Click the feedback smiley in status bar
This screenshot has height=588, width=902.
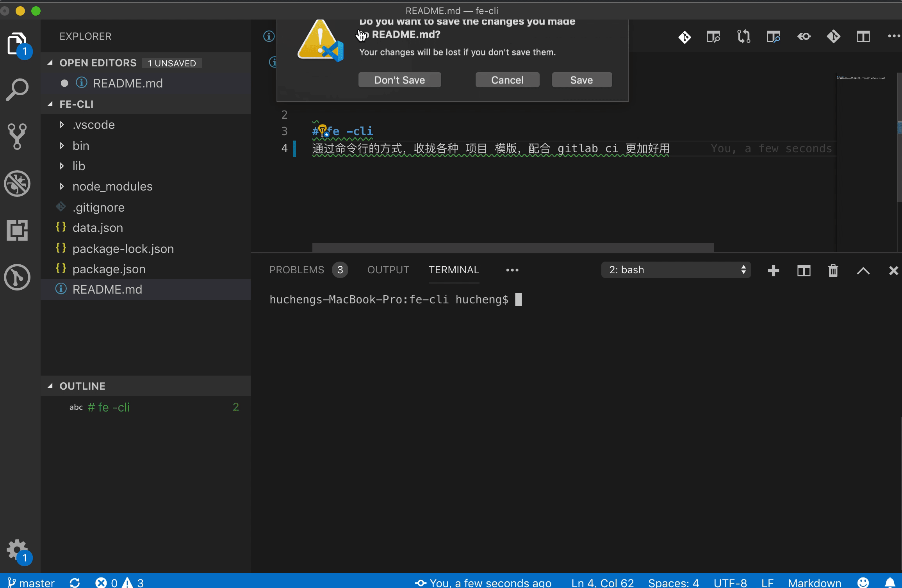(863, 583)
